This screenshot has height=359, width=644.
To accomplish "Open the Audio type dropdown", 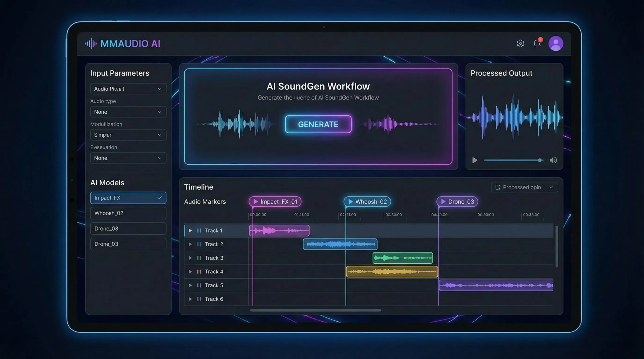I will click(128, 112).
